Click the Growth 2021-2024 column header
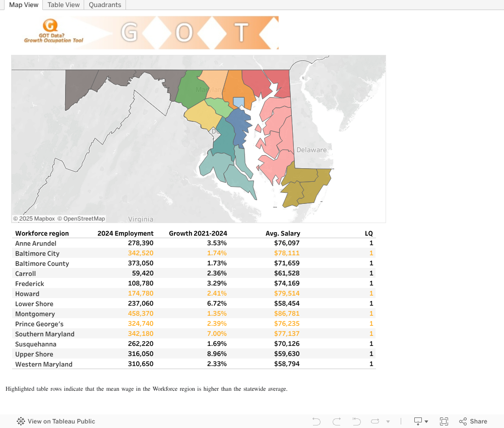Image resolution: width=504 pixels, height=428 pixels. 198,233
